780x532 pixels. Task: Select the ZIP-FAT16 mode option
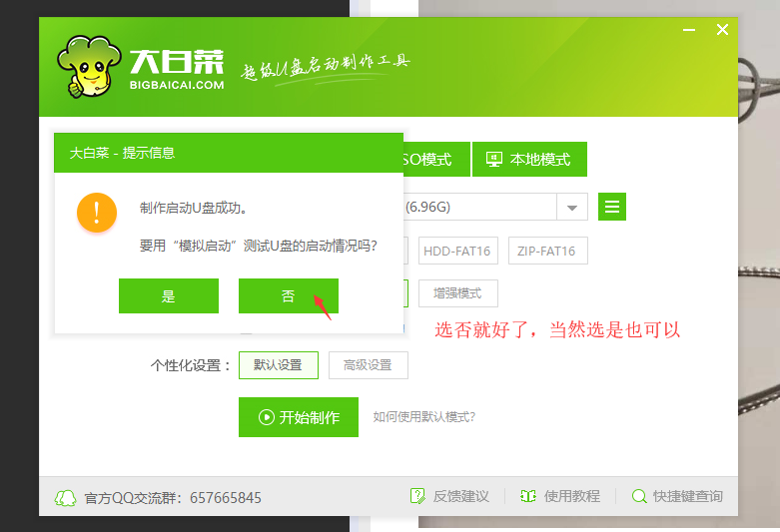click(x=547, y=251)
